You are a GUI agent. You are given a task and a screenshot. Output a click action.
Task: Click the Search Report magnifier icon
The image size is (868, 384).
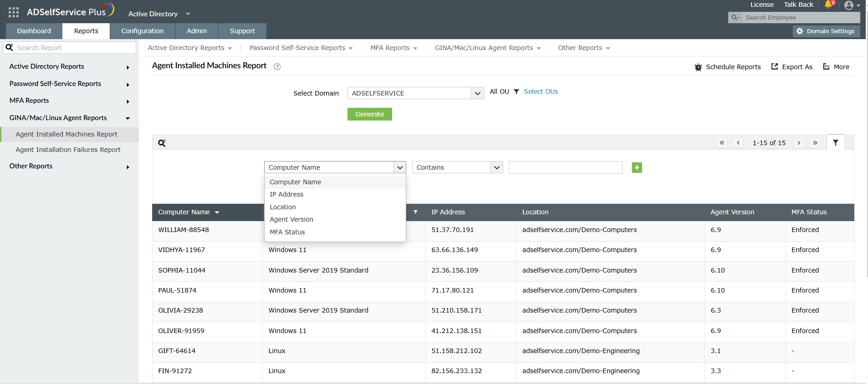click(9, 47)
